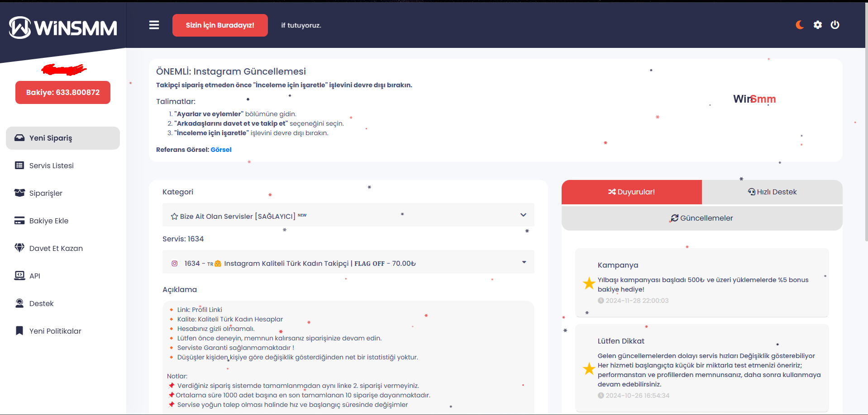Open the Destek menu item
Screen dimensions: 868x415
(63, 303)
